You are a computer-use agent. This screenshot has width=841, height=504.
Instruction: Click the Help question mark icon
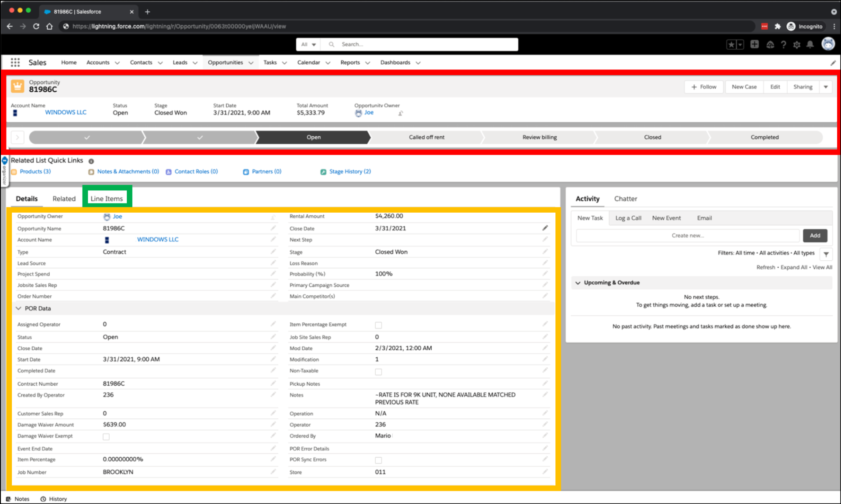pos(783,45)
